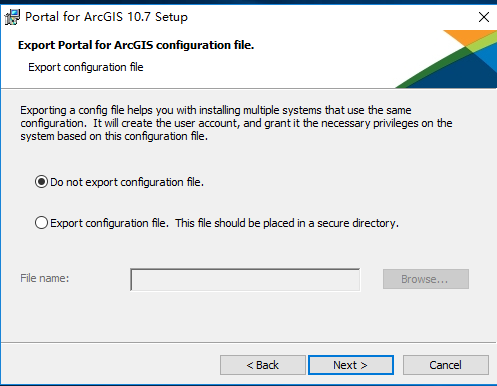Screen dimensions: 497x386
Task: Proceed with the Next > button
Action: point(351,365)
